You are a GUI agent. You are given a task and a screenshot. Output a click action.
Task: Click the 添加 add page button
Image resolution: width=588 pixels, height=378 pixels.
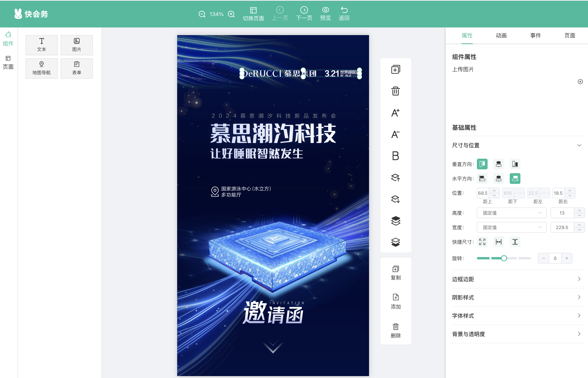396,301
